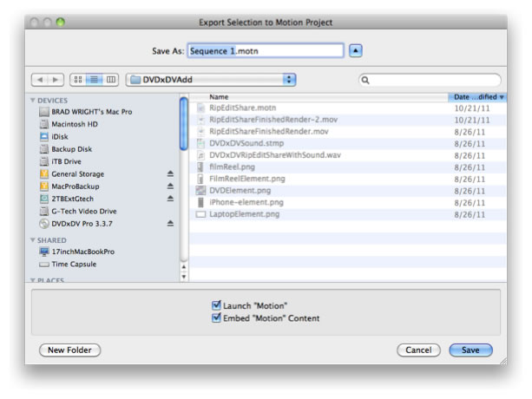The height and width of the screenshot is (399, 532).
Task: Click DVDElement.png thumbnail icon
Action: point(200,191)
